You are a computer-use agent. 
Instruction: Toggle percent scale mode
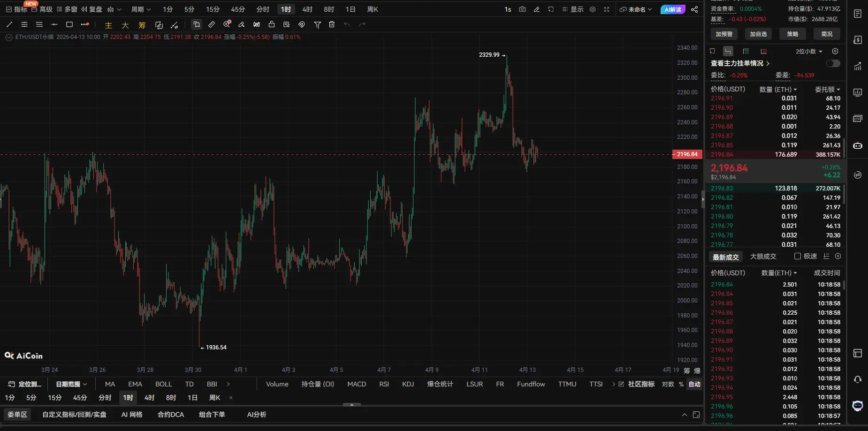tap(681, 384)
